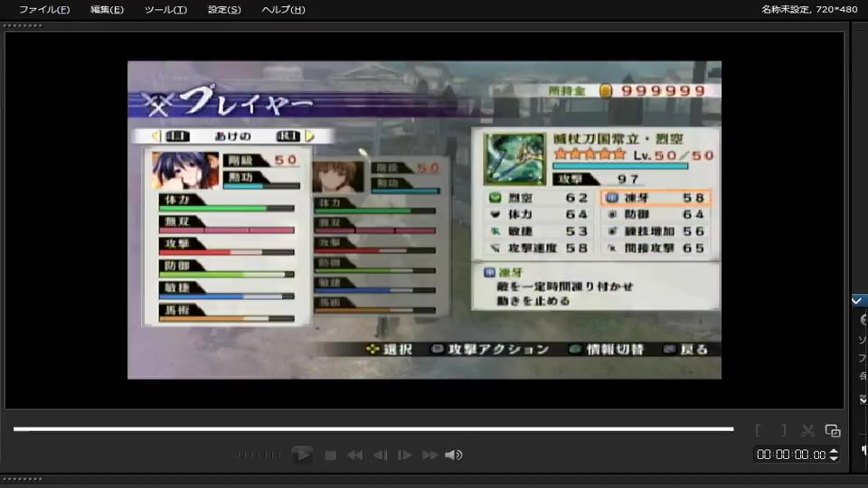
Task: Set mark-out with right bracket icon
Action: point(783,430)
